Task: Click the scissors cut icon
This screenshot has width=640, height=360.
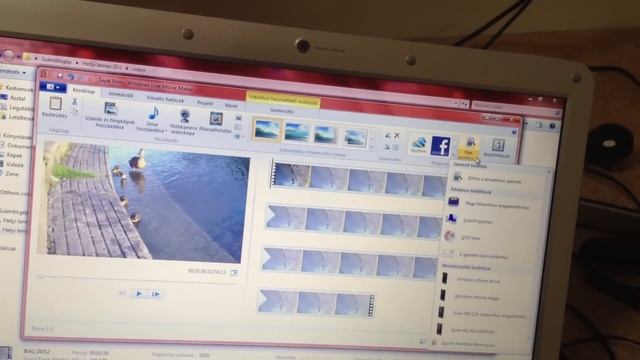Action: click(x=75, y=101)
